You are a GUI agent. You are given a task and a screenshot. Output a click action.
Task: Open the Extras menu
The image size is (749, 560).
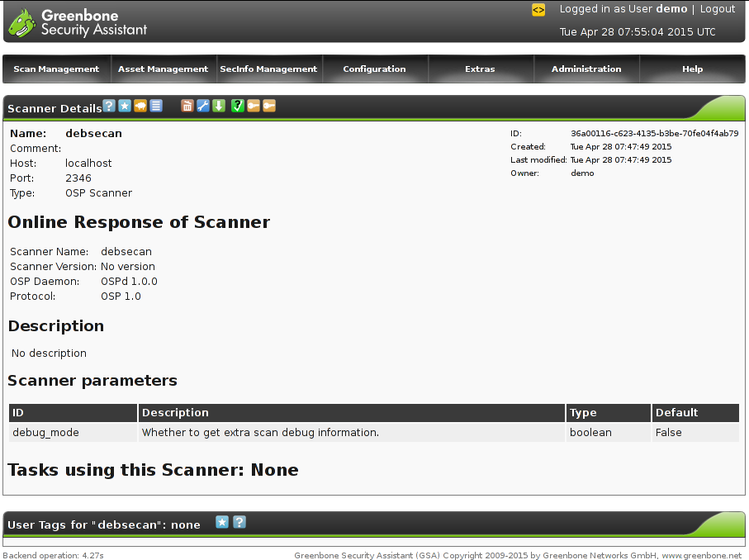click(x=480, y=69)
